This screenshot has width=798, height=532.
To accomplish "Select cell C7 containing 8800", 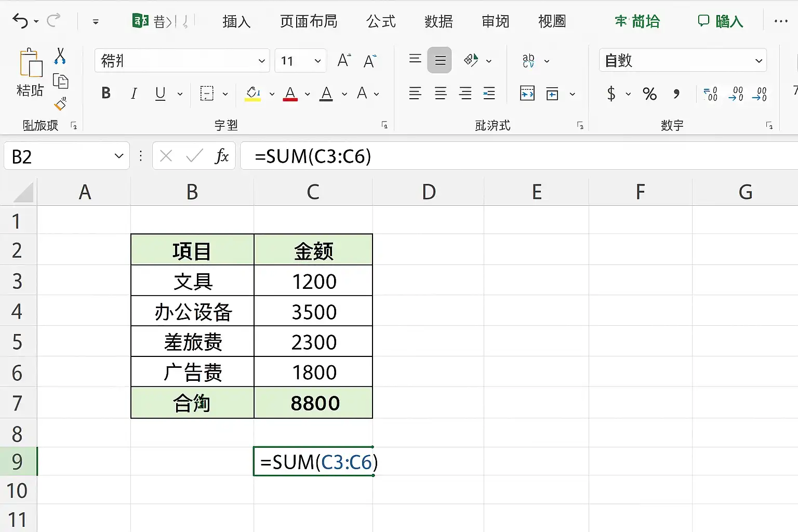I will pyautogui.click(x=313, y=403).
